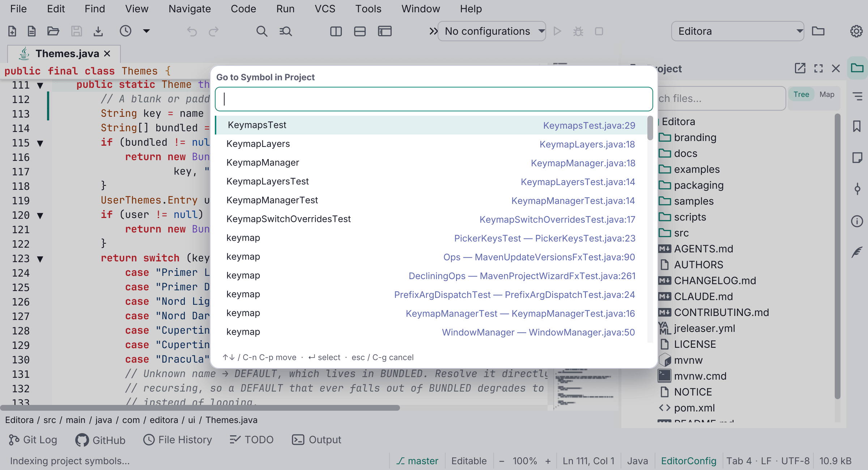This screenshot has width=868, height=470.
Task: Expand the toolbar overflow chevrons
Action: click(433, 31)
